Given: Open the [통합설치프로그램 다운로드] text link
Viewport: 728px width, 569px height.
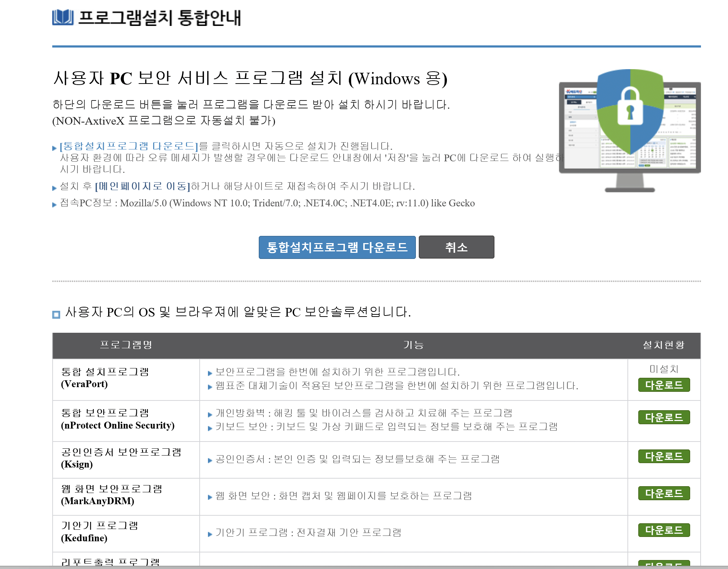Looking at the screenshot, I should (129, 146).
